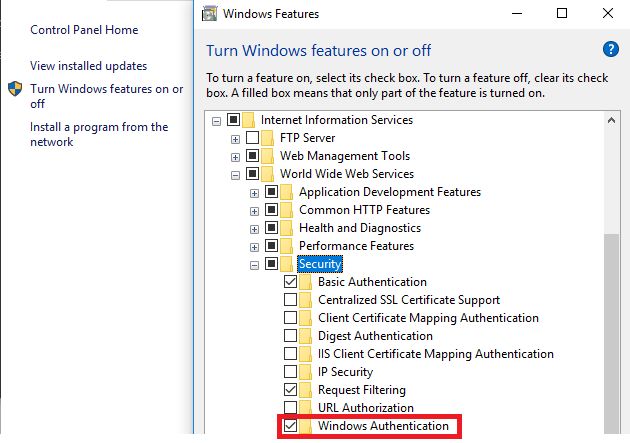Tick the IIS Client Certificate Mapping Authentication checkbox
Viewport: 630px width, 443px height.
tap(290, 353)
